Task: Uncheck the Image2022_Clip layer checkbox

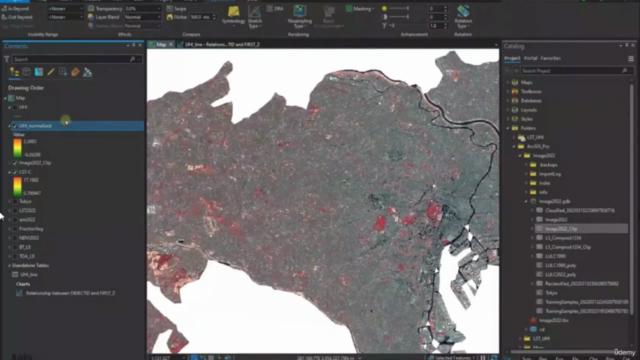Action: tap(15, 163)
